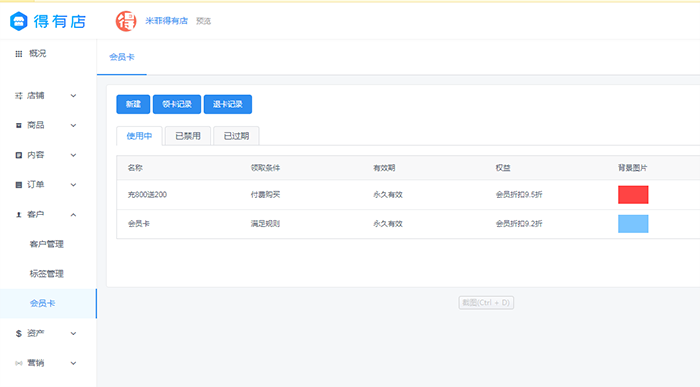Screen dimensions: 700x387
Task: Open the 领卡记录 records button
Action: point(177,104)
